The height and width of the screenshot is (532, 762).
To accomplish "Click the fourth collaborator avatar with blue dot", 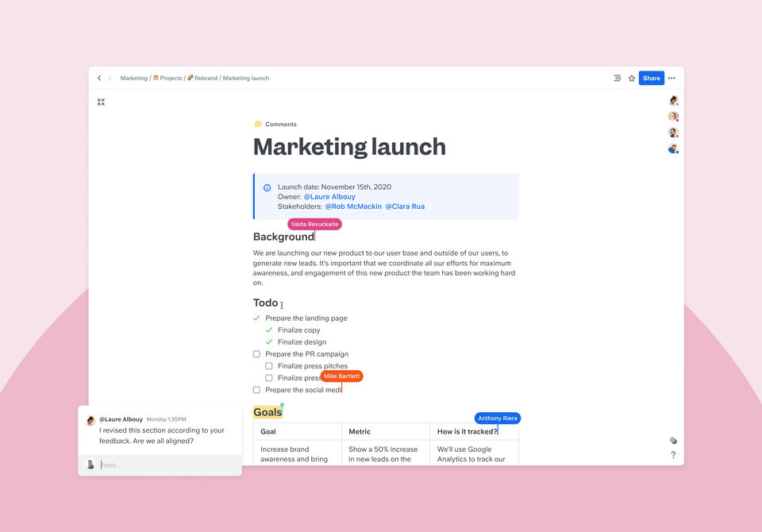I will point(673,148).
